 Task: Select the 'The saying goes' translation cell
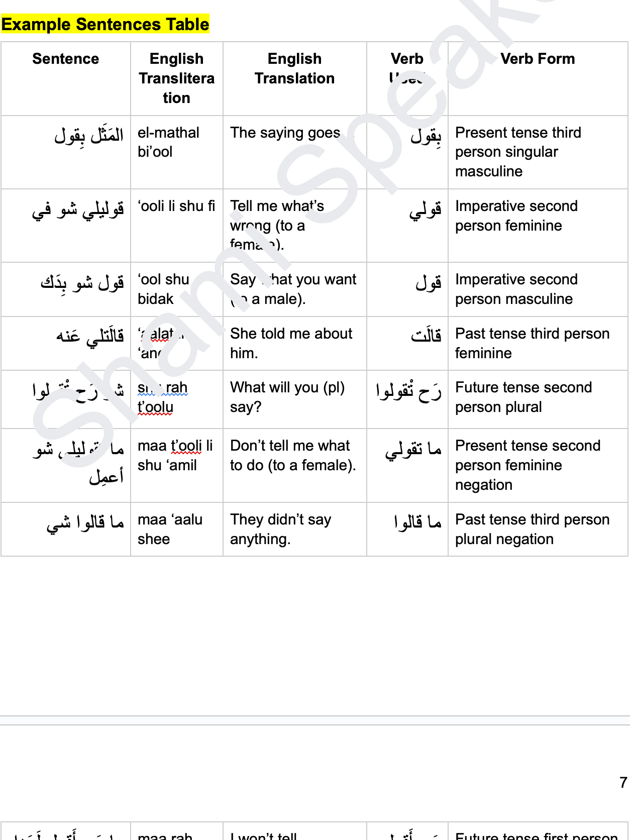coord(285,133)
